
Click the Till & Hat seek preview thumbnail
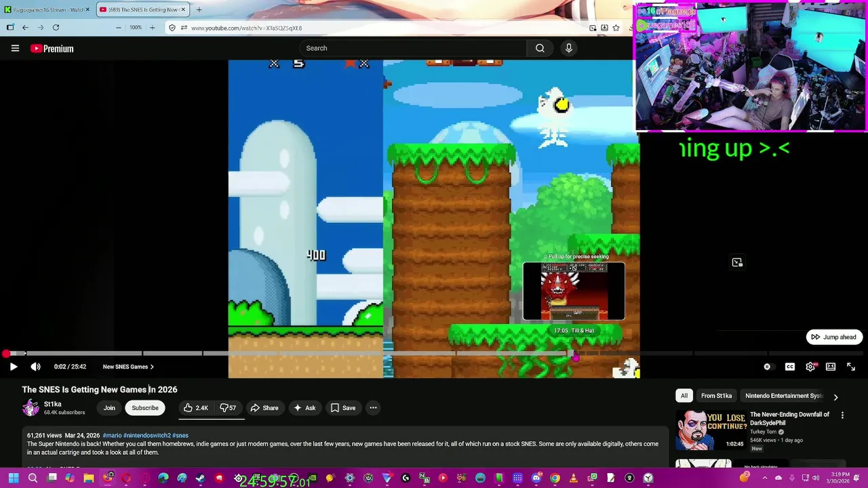(x=574, y=291)
